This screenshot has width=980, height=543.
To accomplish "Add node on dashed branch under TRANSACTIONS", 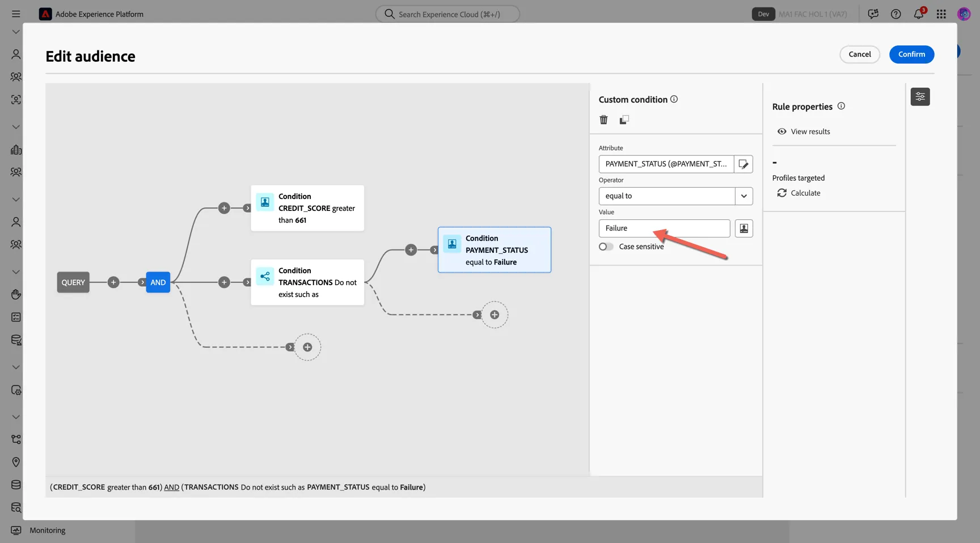I will coord(495,315).
